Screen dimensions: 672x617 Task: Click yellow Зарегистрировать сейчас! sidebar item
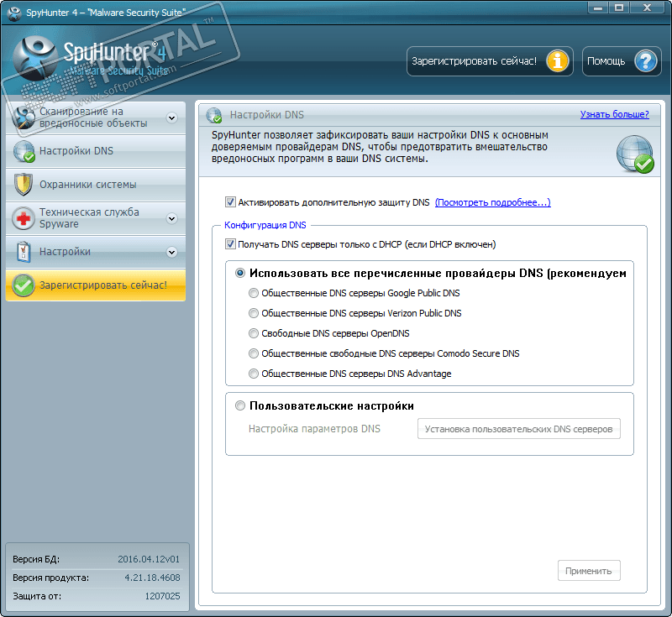coord(96,285)
